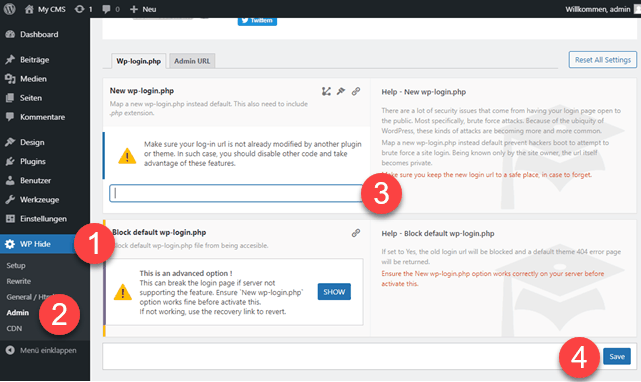Open the WordPress logo menu

coord(9,9)
